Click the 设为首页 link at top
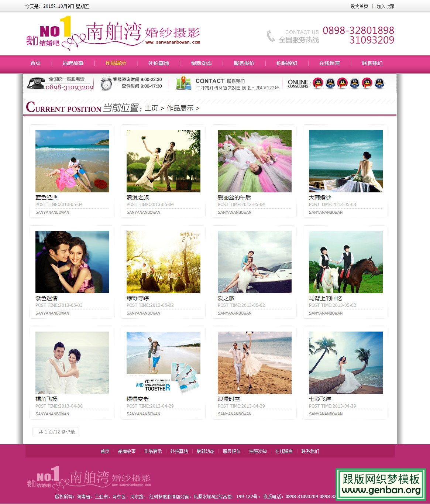The height and width of the screenshot is (504, 430). pyautogui.click(x=359, y=6)
